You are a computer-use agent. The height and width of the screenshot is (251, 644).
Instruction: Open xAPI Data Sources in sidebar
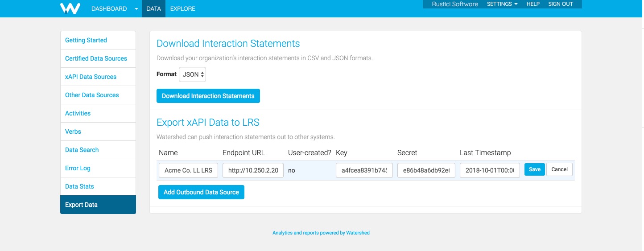[91, 77]
